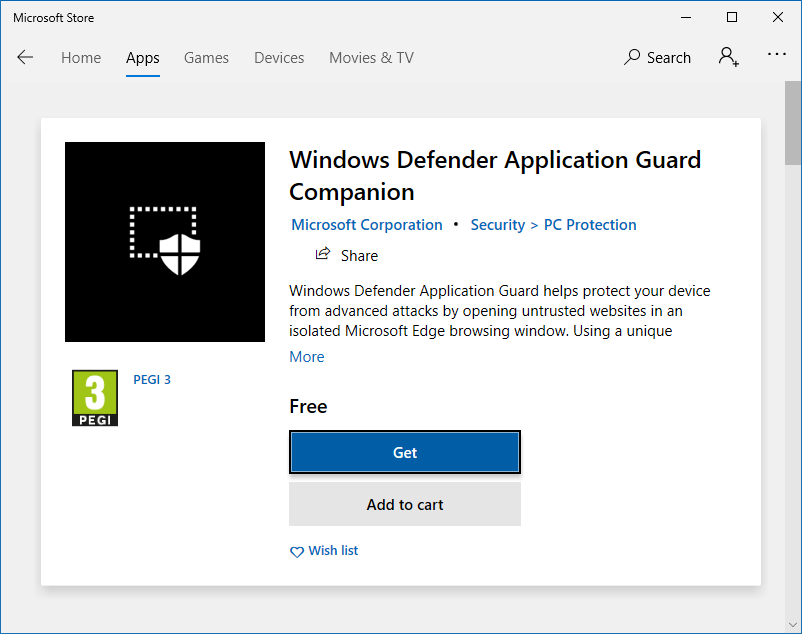Share the Application Guard Companion app
Image resolution: width=802 pixels, height=634 pixels.
[346, 255]
